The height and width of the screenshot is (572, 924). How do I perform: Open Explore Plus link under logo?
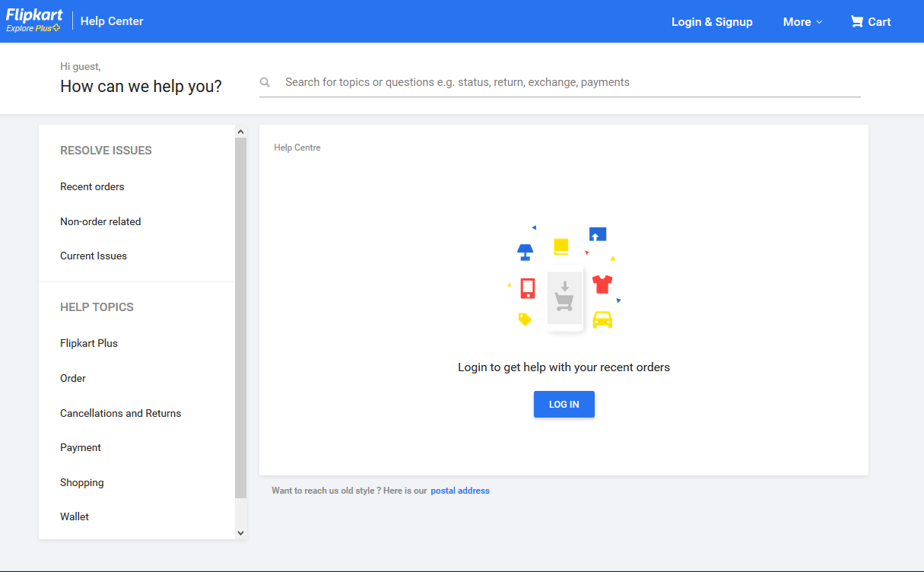33,28
